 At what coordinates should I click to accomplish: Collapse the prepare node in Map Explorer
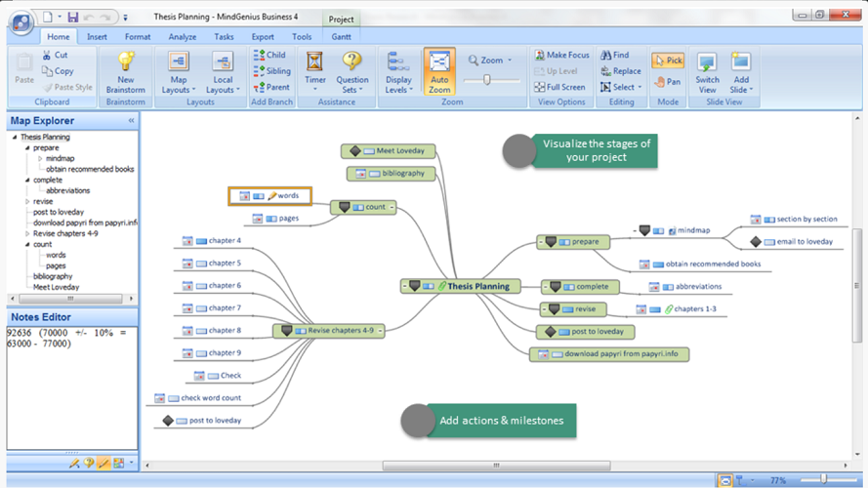[x=26, y=148]
